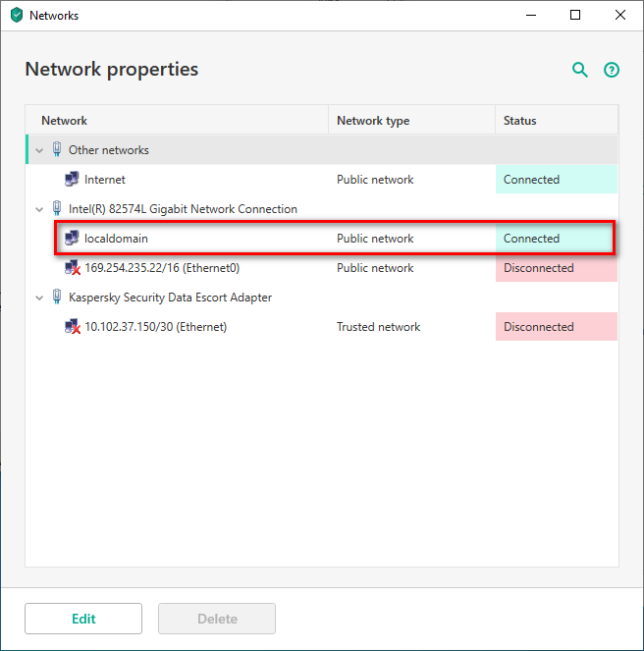Collapse the Intel(R) 82574L Gigabit group

point(40,209)
